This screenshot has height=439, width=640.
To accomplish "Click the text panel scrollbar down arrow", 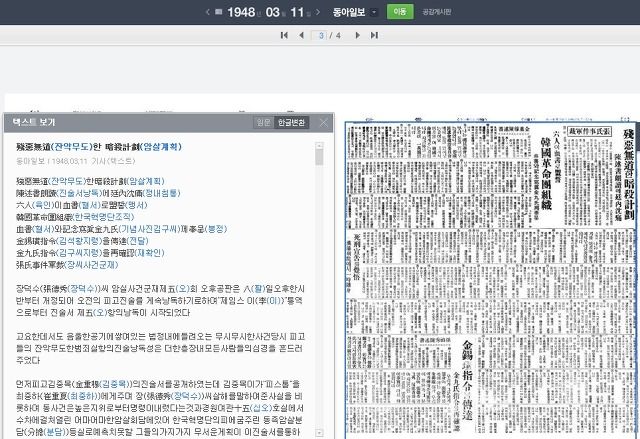I will click(319, 432).
